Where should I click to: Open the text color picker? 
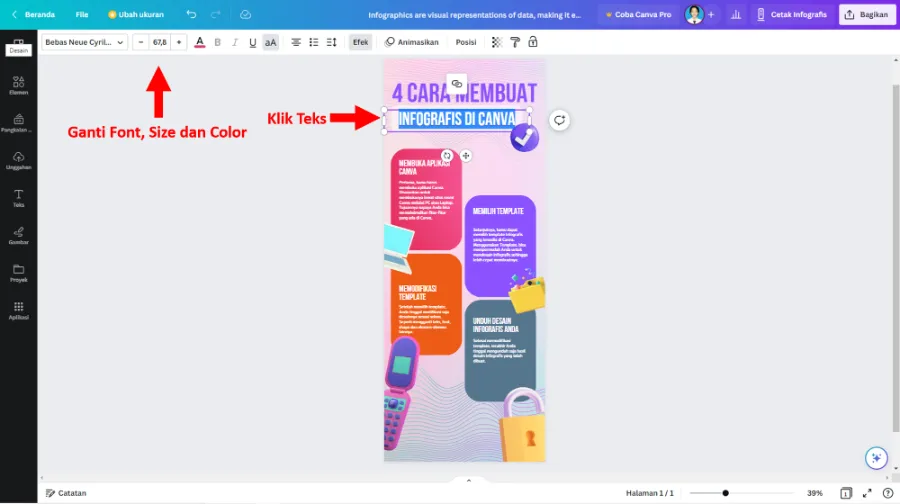pyautogui.click(x=199, y=42)
